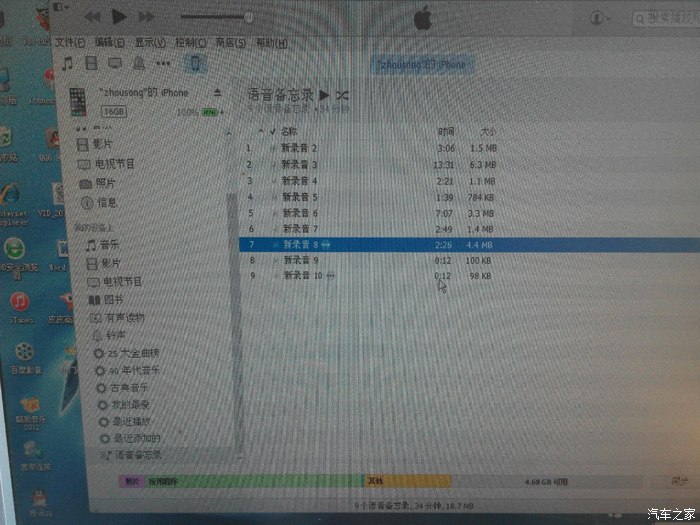The height and width of the screenshot is (525, 700).
Task: Open the more libraries ellipsis icon
Action: point(163,63)
